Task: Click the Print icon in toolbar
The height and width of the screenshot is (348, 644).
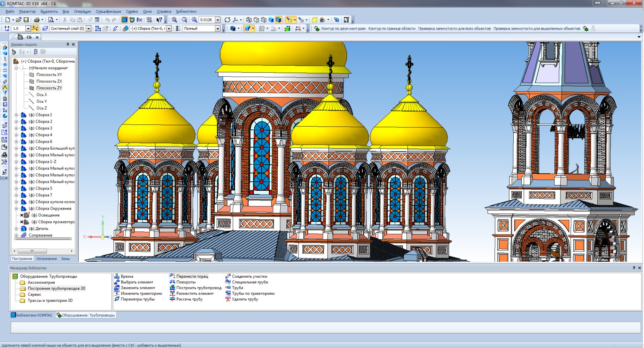Action: 37,20
